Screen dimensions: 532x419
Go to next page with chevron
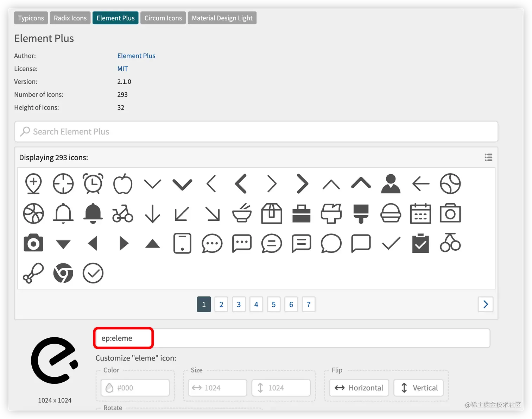coord(486,305)
